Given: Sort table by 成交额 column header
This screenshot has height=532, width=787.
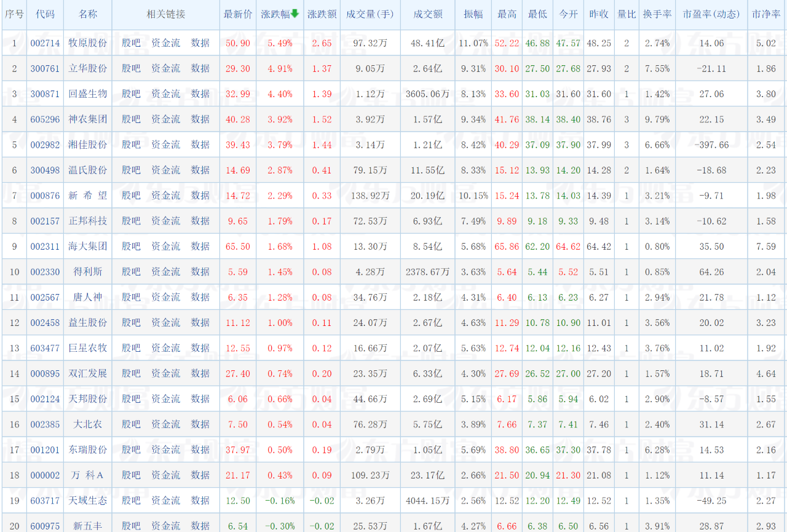Looking at the screenshot, I should click(x=427, y=14).
